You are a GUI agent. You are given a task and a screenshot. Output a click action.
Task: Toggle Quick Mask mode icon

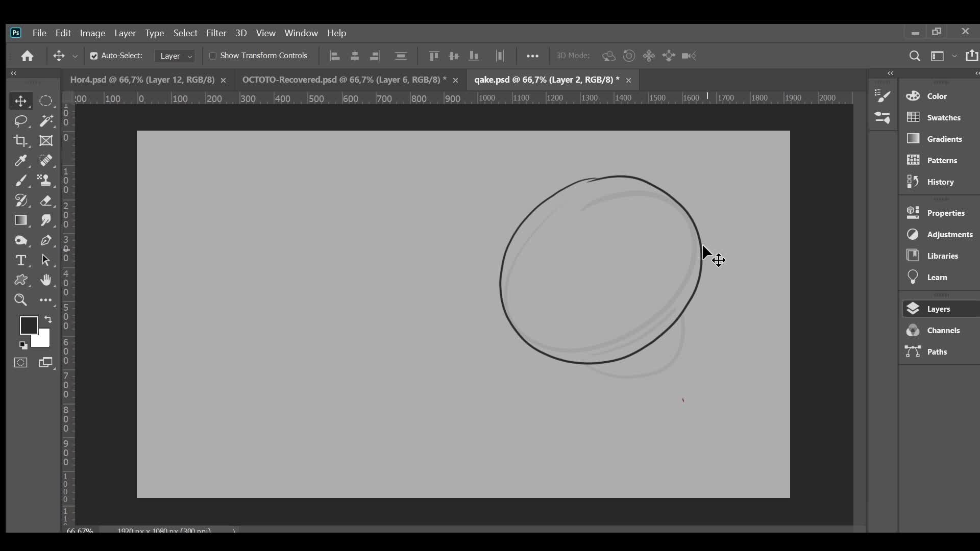click(x=20, y=363)
